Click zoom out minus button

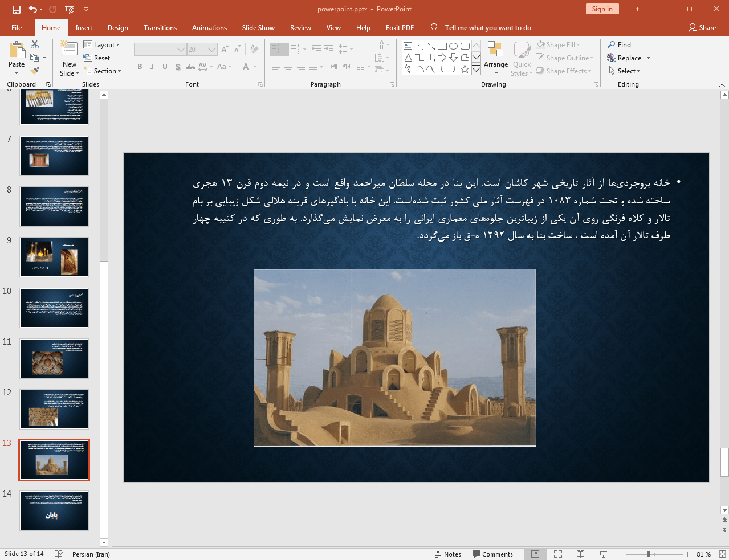[621, 554]
